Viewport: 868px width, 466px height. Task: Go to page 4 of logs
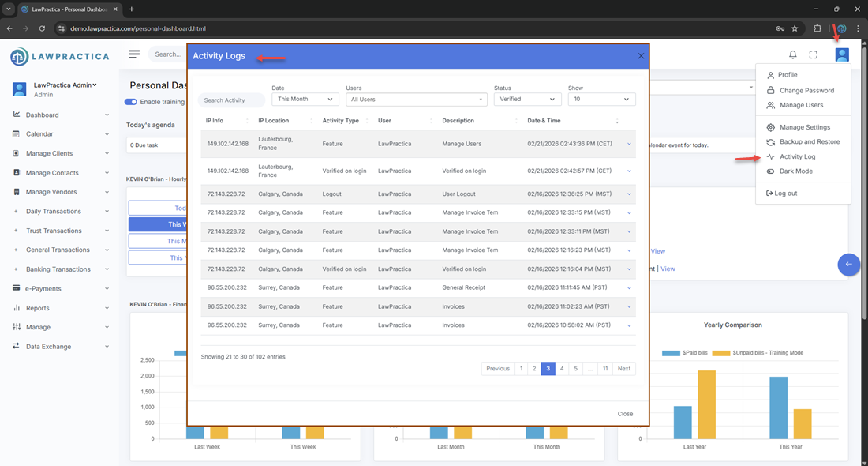pyautogui.click(x=562, y=369)
